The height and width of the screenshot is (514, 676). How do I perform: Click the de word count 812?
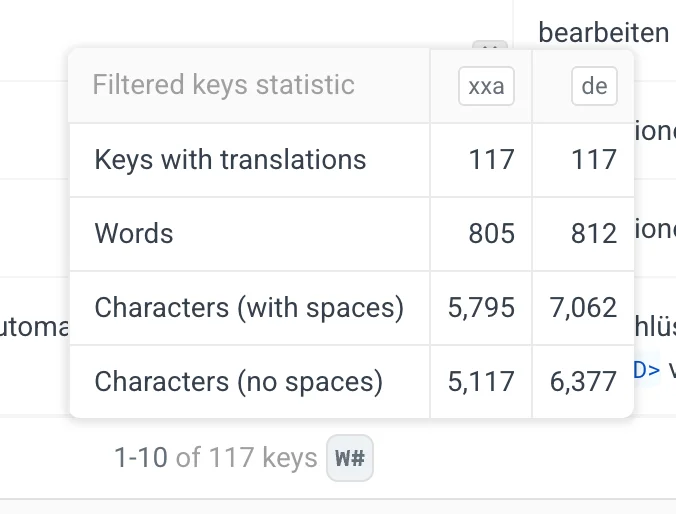[595, 233]
